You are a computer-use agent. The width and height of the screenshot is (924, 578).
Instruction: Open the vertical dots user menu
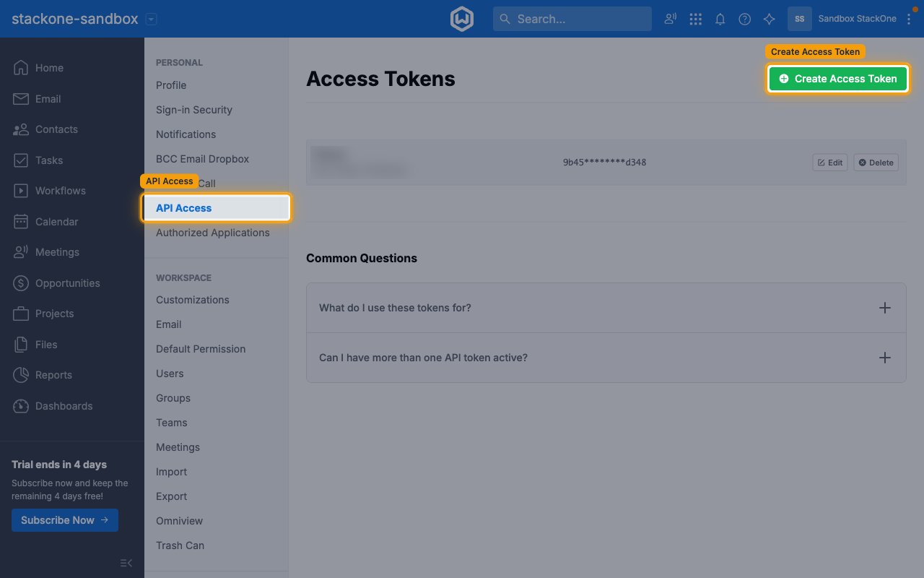909,20
